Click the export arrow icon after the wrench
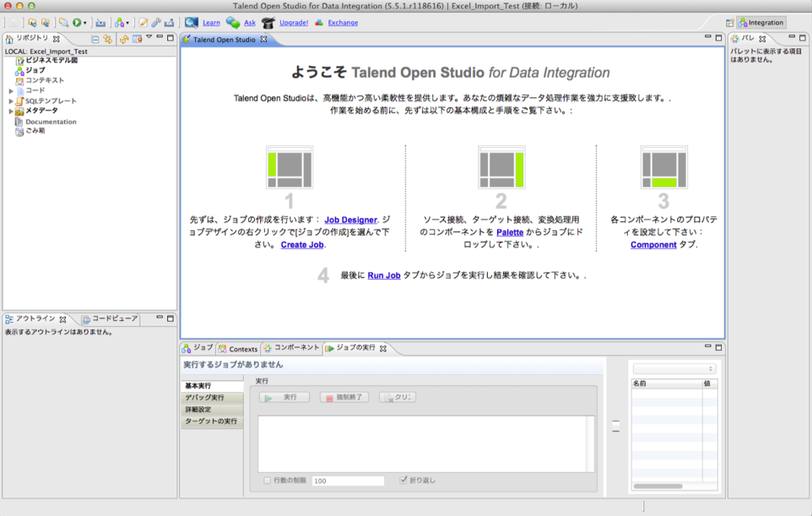The width and height of the screenshot is (812, 516). [169, 23]
